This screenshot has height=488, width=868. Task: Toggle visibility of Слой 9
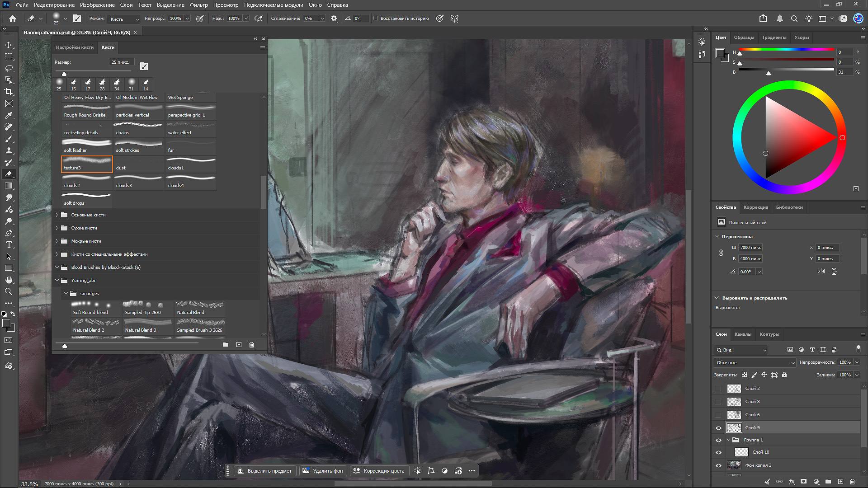(x=718, y=428)
